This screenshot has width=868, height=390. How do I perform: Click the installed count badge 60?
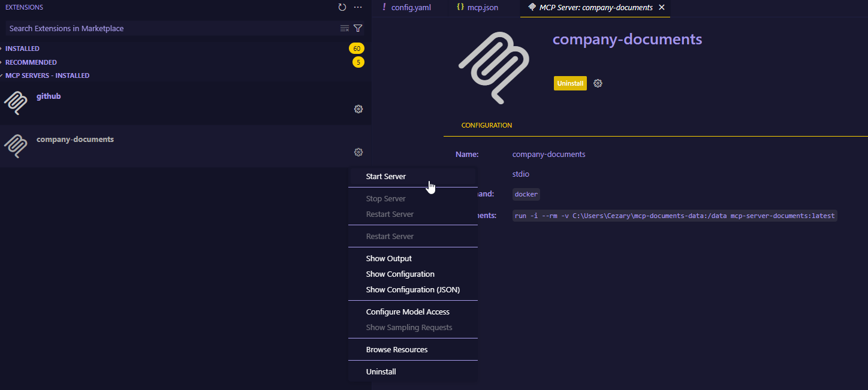357,49
